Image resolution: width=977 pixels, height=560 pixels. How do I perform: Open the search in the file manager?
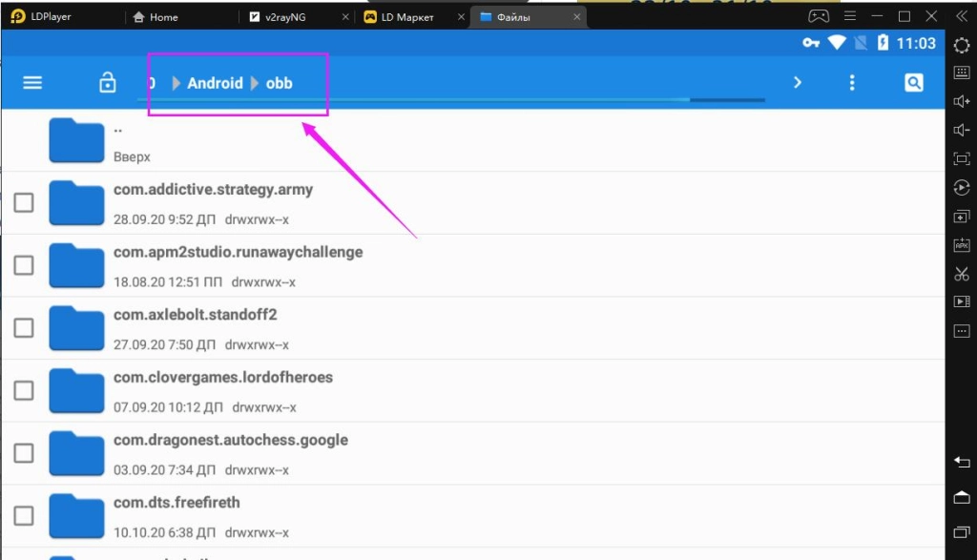coord(913,83)
